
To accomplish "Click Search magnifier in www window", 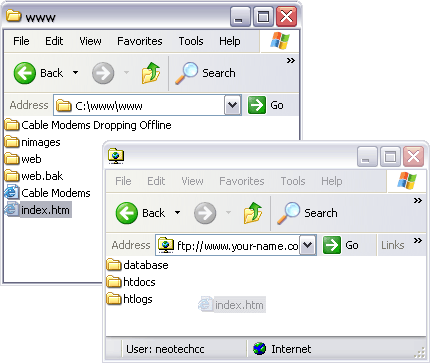I will pos(186,73).
